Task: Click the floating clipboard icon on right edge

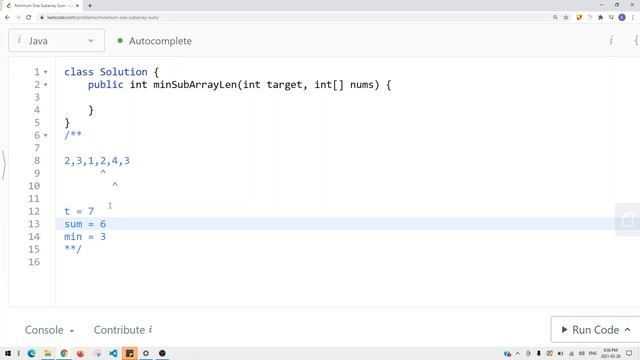Action: coord(628,220)
